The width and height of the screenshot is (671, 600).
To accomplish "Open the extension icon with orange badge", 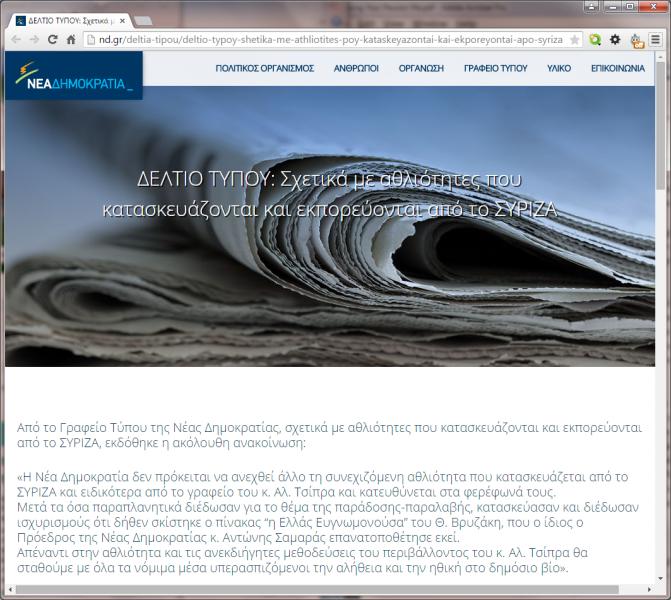I will tap(637, 41).
